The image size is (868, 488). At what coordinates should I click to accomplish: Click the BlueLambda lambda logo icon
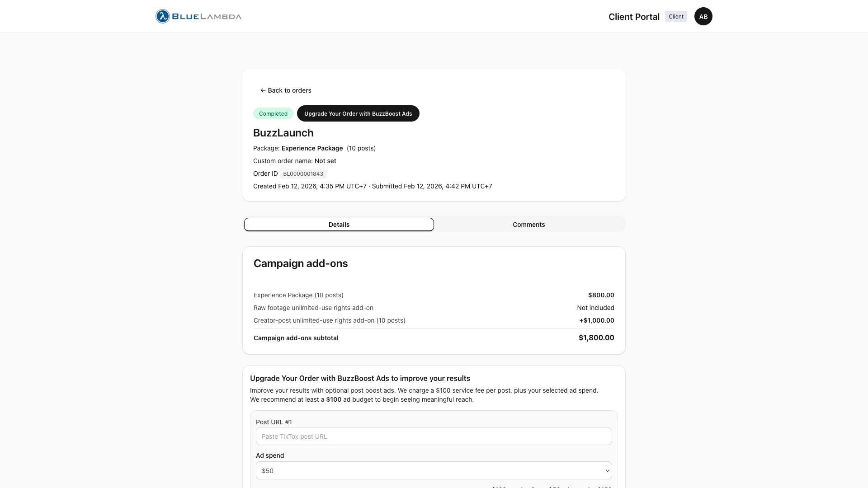162,16
